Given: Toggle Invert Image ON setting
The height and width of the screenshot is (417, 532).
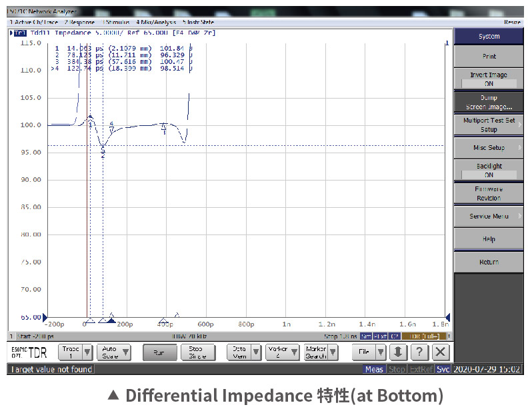Looking at the screenshot, I should 489,79.
